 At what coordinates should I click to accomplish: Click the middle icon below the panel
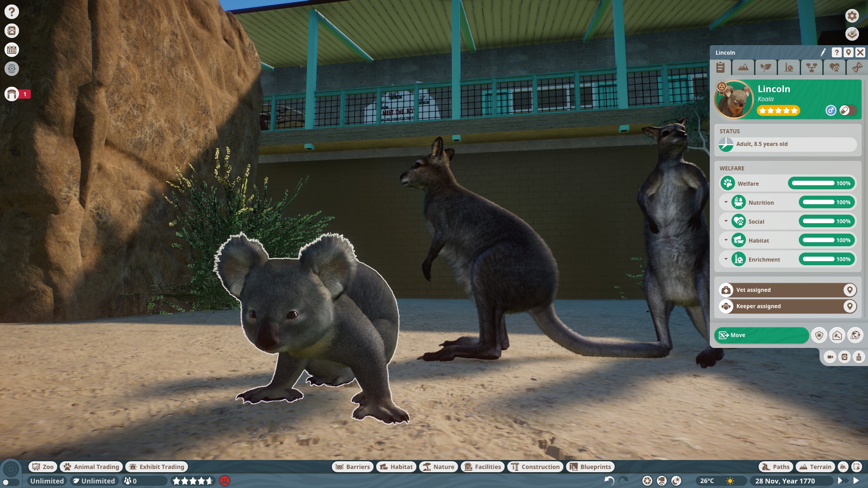[844, 357]
